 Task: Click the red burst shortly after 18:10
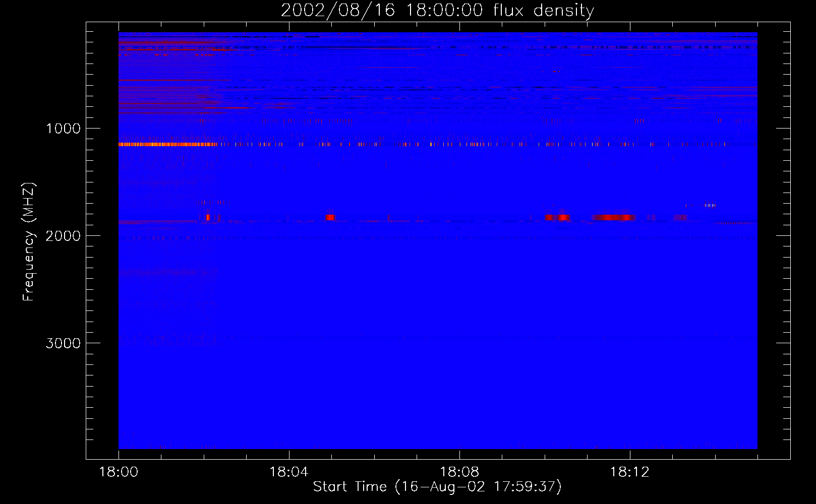(557, 217)
